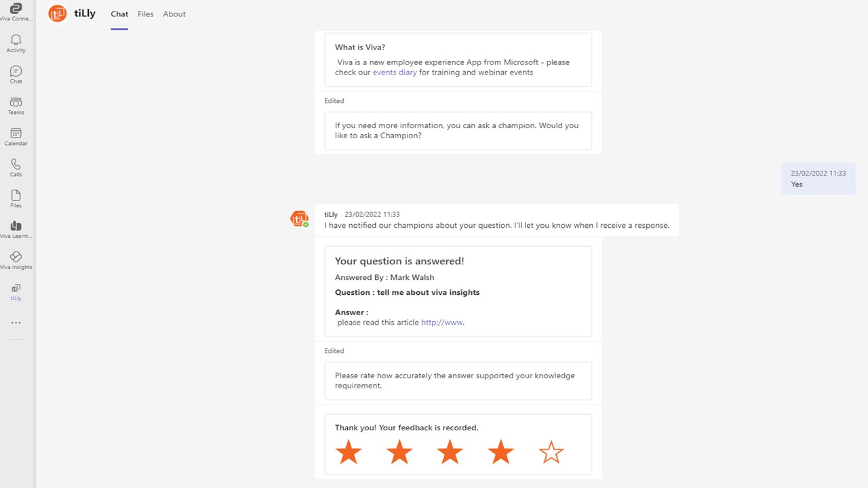Launch Viva Learning from the sidebar

click(16, 230)
